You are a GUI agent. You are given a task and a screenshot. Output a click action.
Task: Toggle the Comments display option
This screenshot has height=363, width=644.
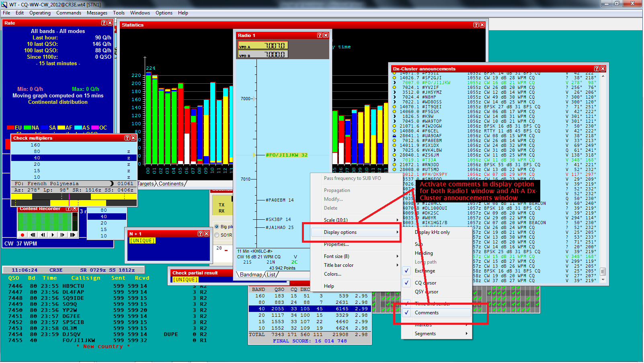(427, 313)
